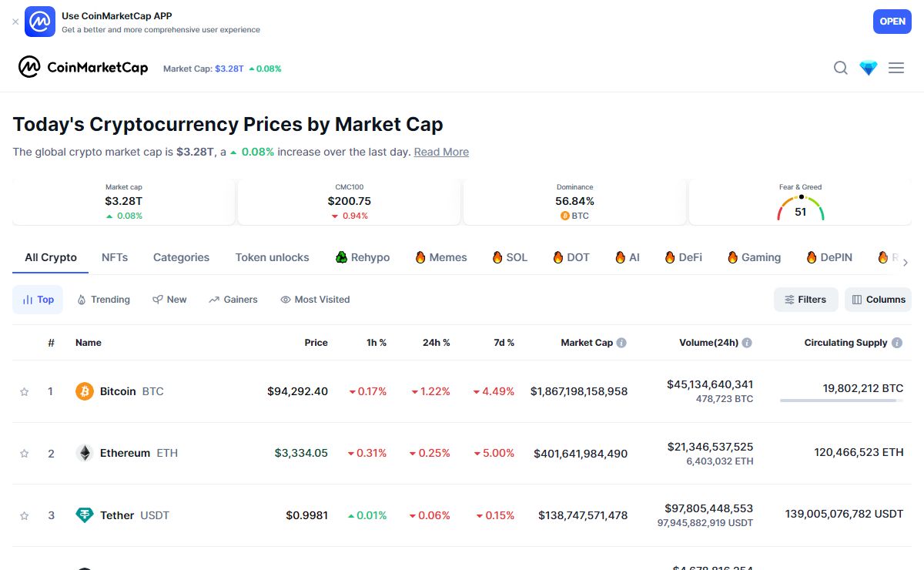Open the Token unlocks tab
The width and height of the screenshot is (924, 570).
click(x=273, y=257)
